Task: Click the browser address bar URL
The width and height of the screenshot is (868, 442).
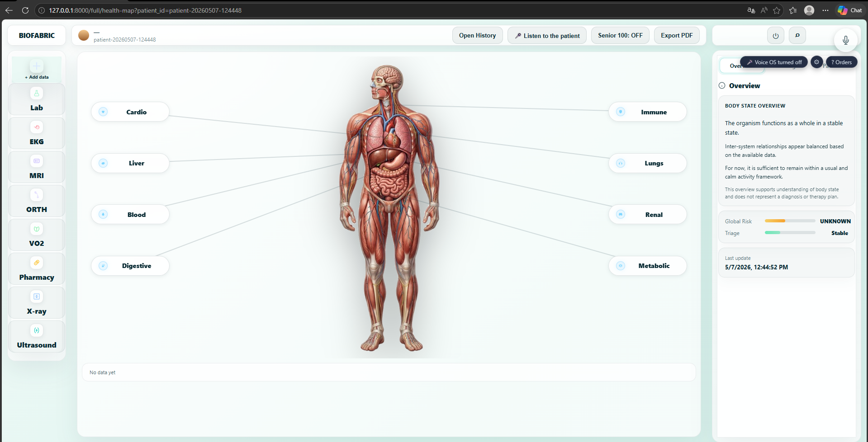Action: [x=145, y=10]
